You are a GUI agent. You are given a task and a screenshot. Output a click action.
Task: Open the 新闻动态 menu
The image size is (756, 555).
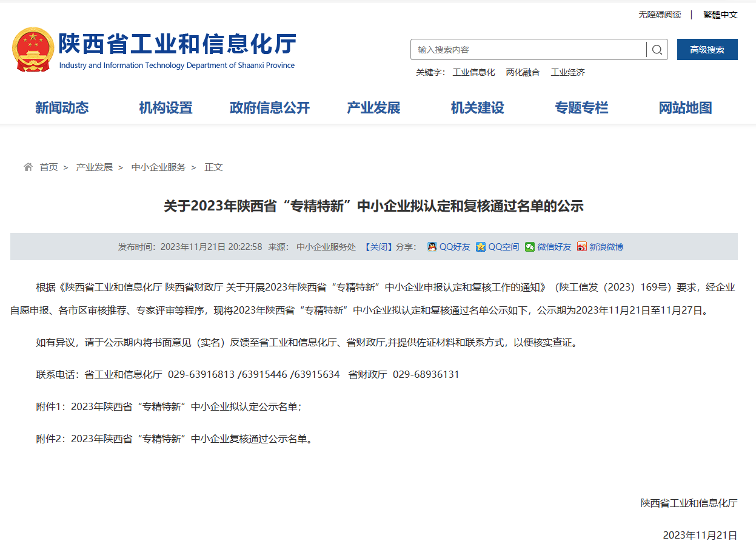(62, 108)
